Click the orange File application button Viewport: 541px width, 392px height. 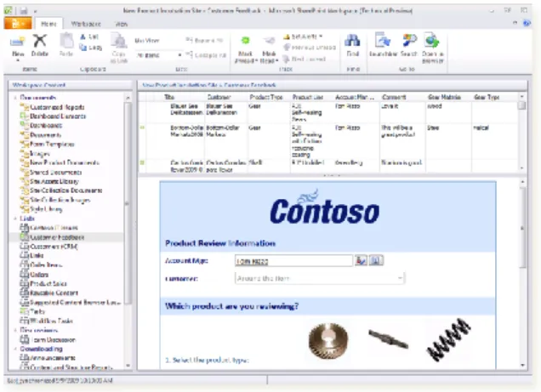[18, 24]
